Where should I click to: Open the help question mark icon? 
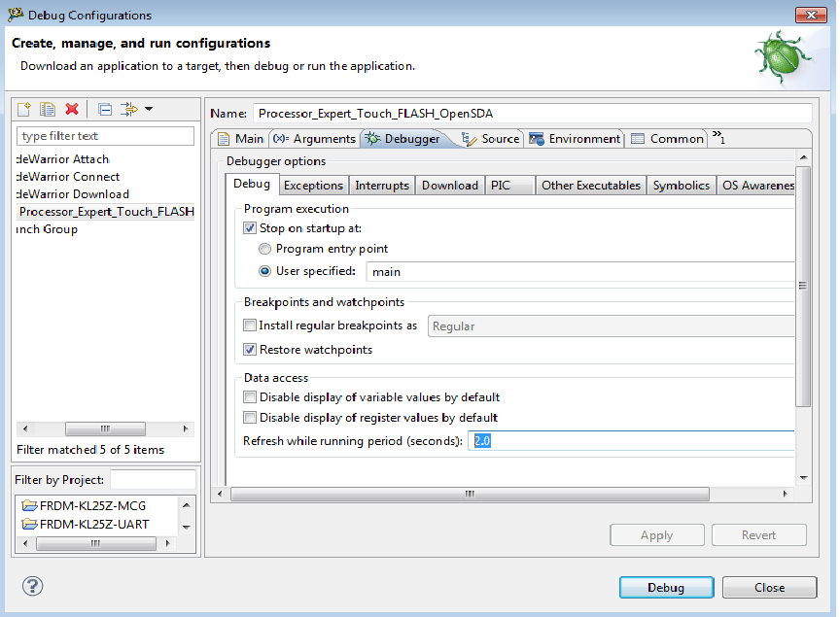pos(32,586)
